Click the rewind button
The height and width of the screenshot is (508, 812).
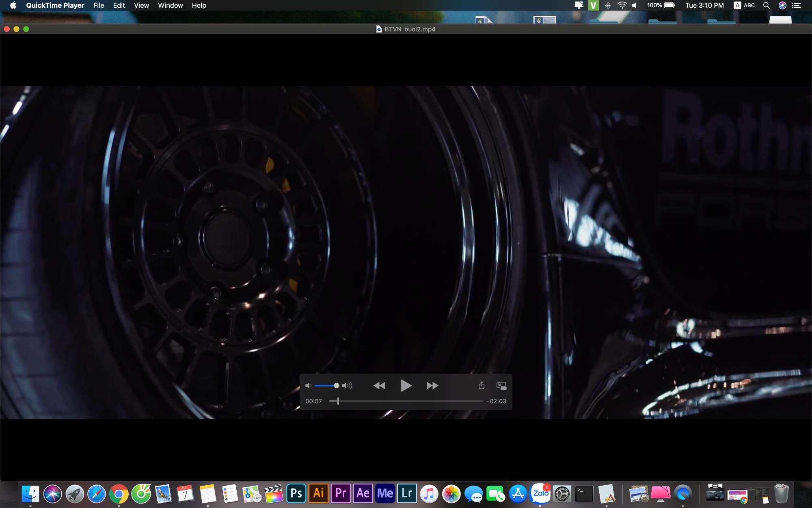pyautogui.click(x=379, y=386)
